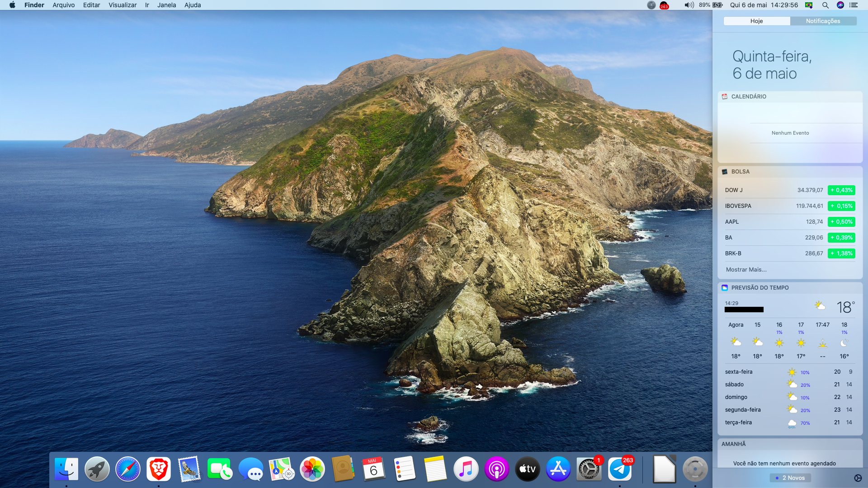Screen dimensions: 868x488
Task: Open the volume control menu
Action: pyautogui.click(x=689, y=5)
